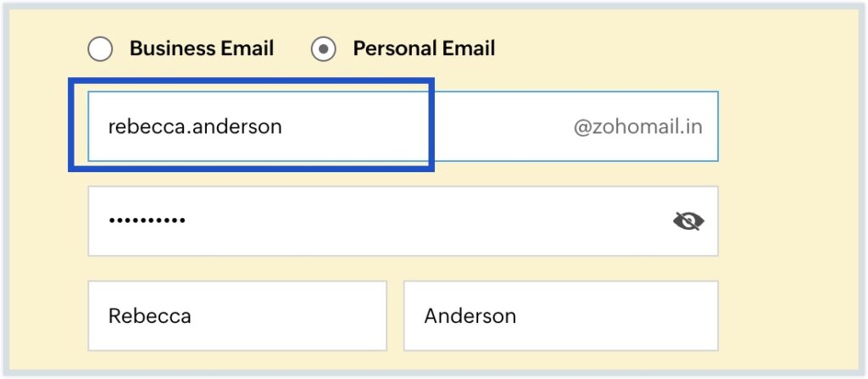Click the "Rebecca" text in first name
Viewport: 868px width, 379px height.
(x=149, y=316)
